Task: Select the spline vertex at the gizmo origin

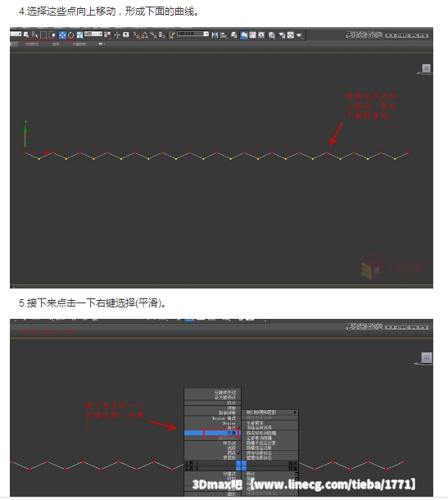Action: 25,153
